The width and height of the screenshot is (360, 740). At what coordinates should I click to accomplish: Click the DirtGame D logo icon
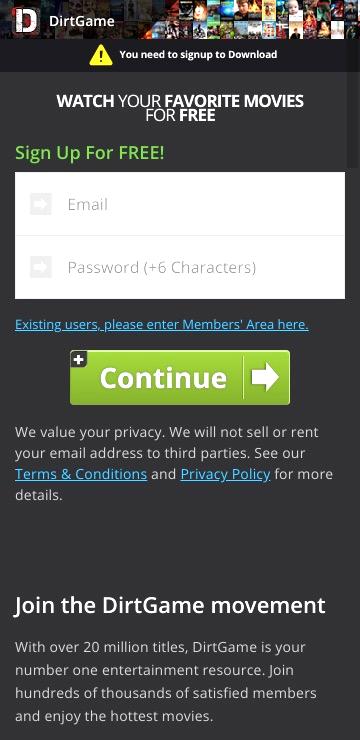tap(25, 20)
